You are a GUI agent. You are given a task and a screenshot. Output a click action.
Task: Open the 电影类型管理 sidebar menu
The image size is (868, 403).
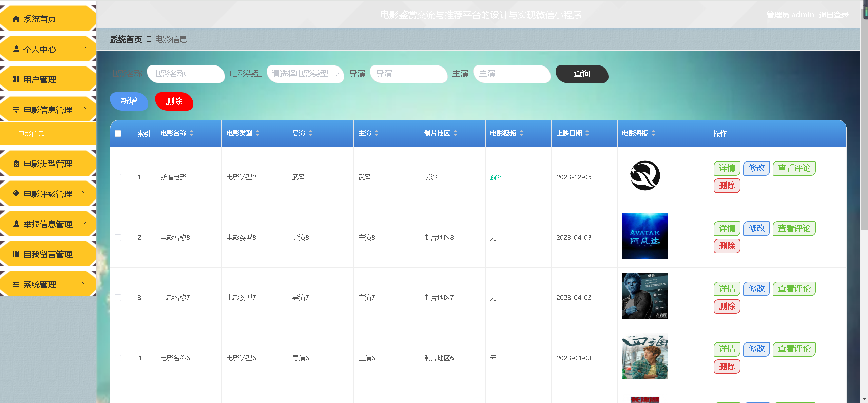(x=48, y=164)
